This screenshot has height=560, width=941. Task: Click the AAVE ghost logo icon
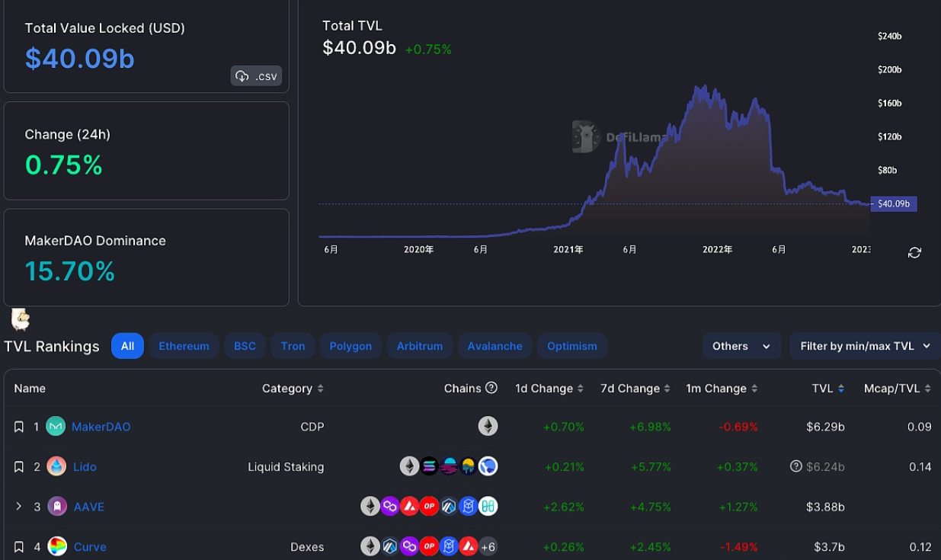[x=57, y=507]
